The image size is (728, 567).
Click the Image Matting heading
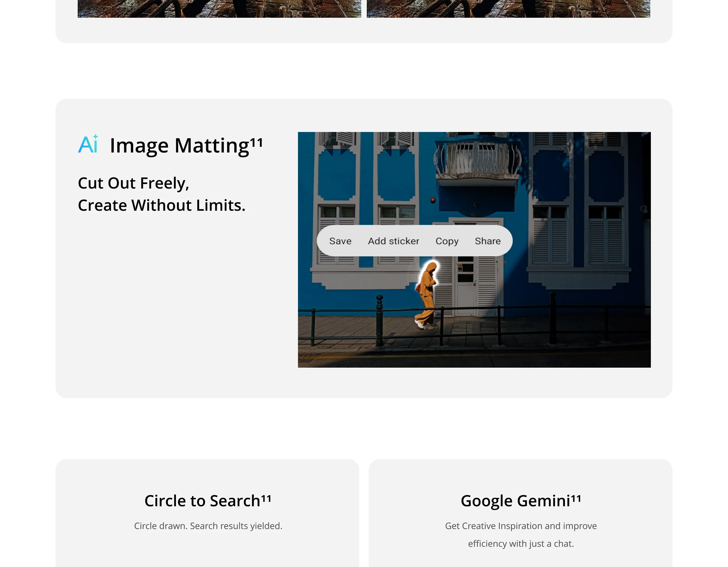(179, 146)
